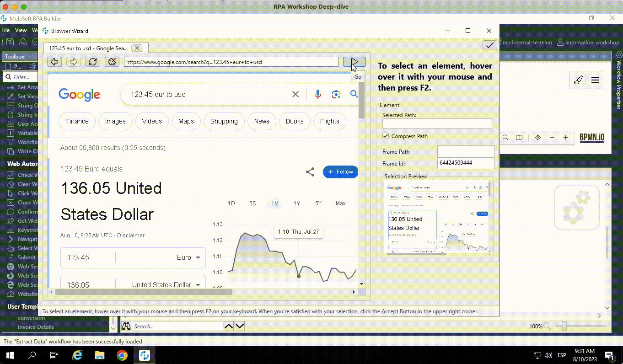Expand the Navigate toolbox item
623x364 pixels.
11,239
